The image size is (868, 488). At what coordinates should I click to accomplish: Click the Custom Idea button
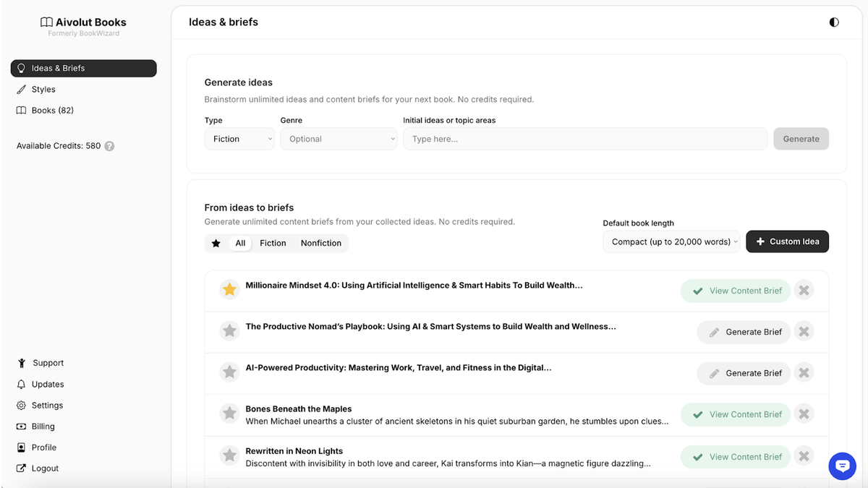[x=787, y=241]
